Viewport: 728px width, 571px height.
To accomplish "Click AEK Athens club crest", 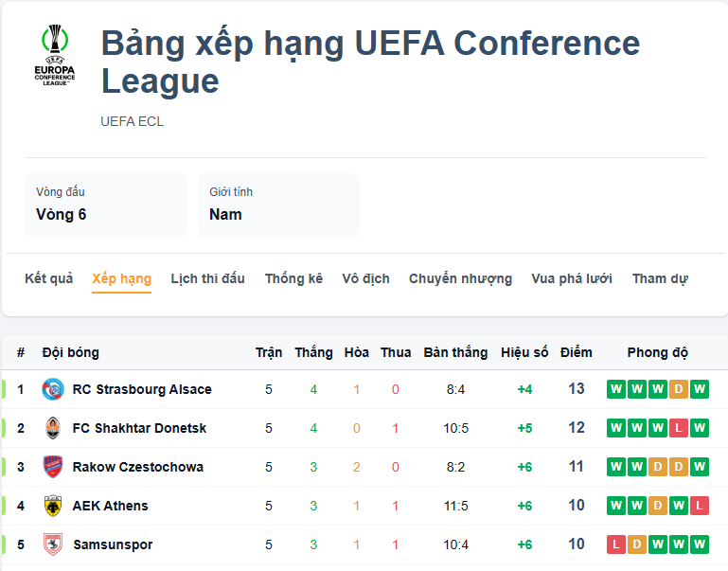I will [53, 506].
